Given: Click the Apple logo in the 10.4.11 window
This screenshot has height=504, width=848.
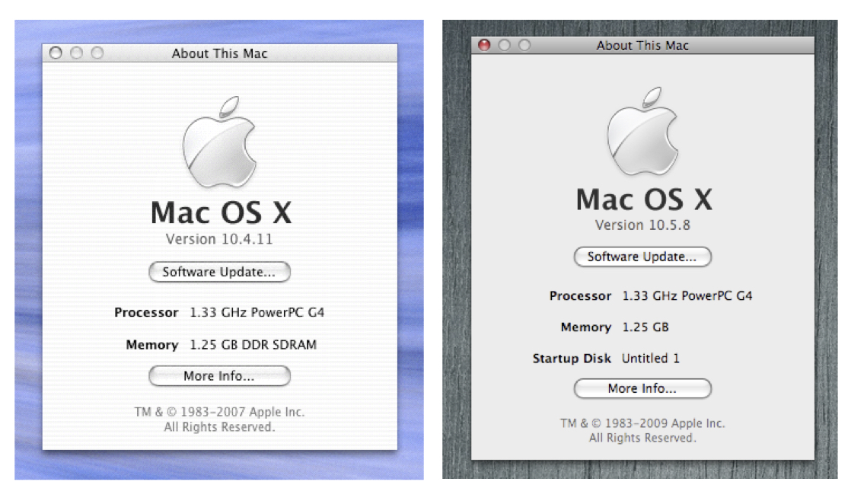Looking at the screenshot, I should pos(219,142).
